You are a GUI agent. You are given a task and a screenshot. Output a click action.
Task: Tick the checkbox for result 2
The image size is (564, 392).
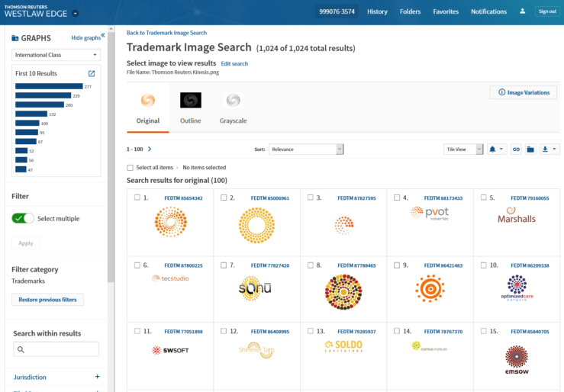(224, 198)
